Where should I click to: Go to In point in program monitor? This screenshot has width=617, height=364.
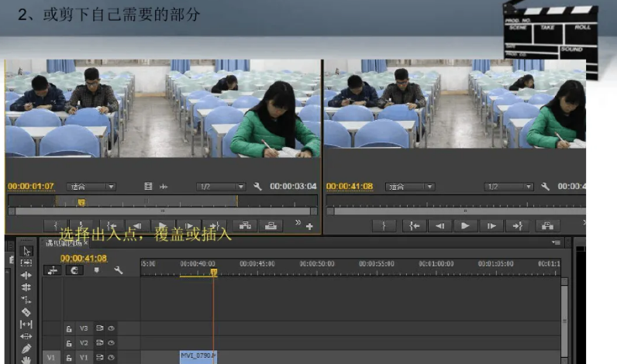(414, 226)
